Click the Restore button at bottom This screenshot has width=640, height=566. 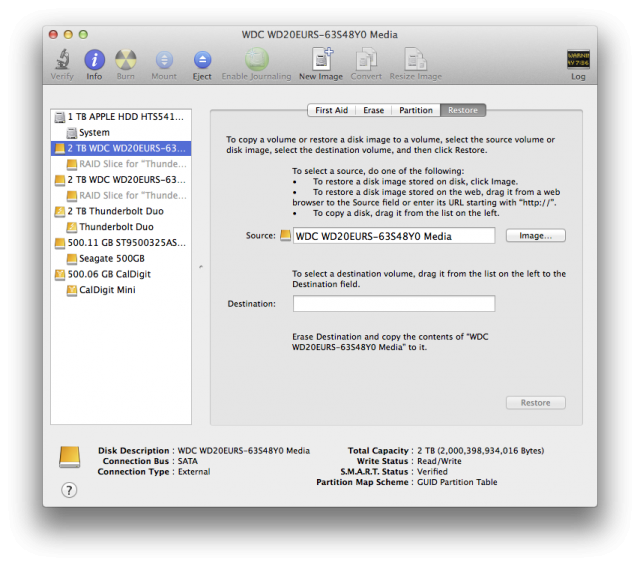tap(536, 403)
